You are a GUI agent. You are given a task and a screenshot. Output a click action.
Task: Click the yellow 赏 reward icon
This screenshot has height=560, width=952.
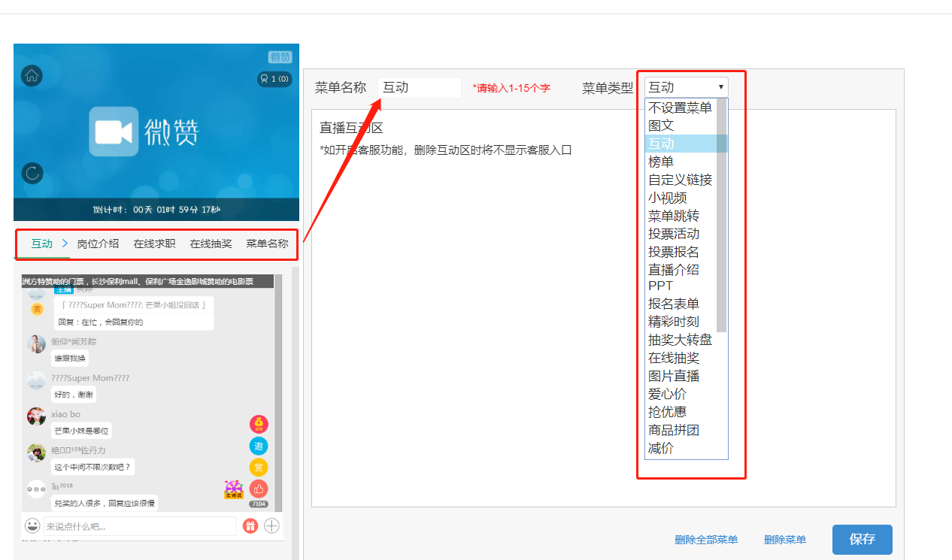tap(259, 468)
